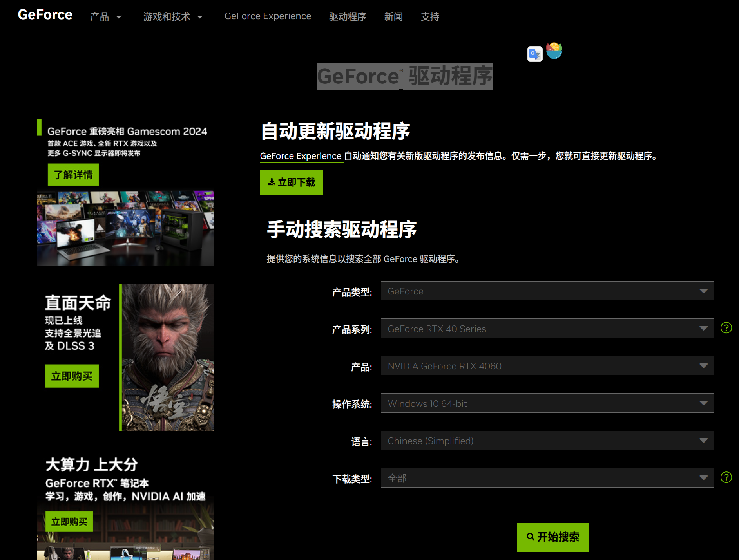This screenshot has height=560, width=739.
Task: Expand the 产品类型 GeForce dropdown
Action: 547,291
